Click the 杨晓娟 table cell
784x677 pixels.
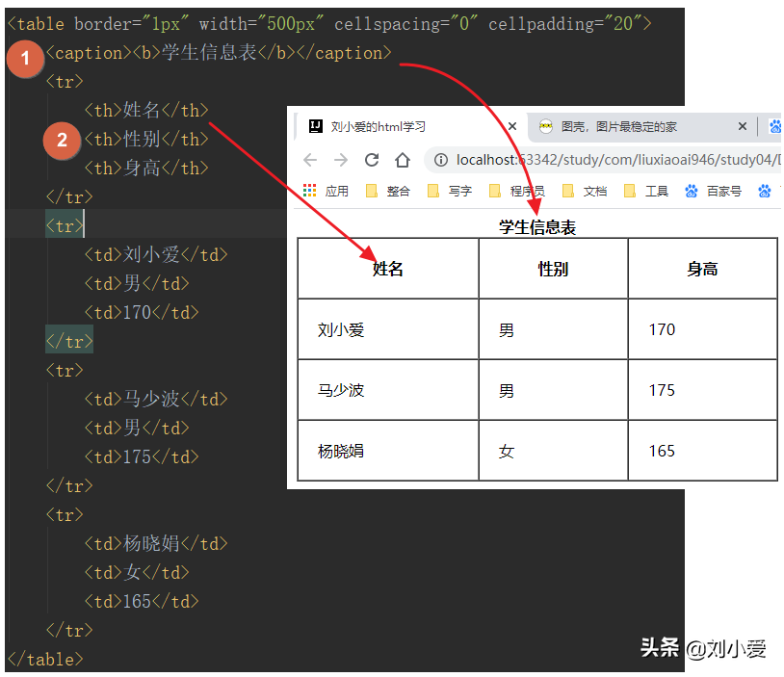341,451
